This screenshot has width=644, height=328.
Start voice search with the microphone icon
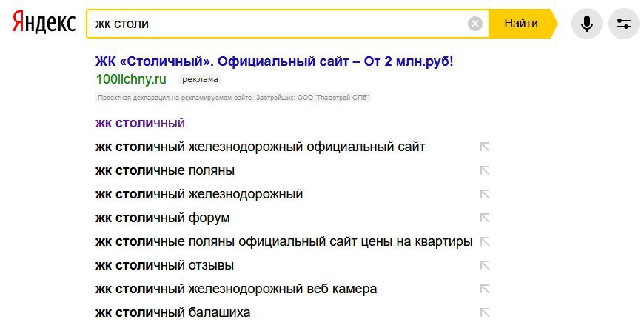point(587,24)
